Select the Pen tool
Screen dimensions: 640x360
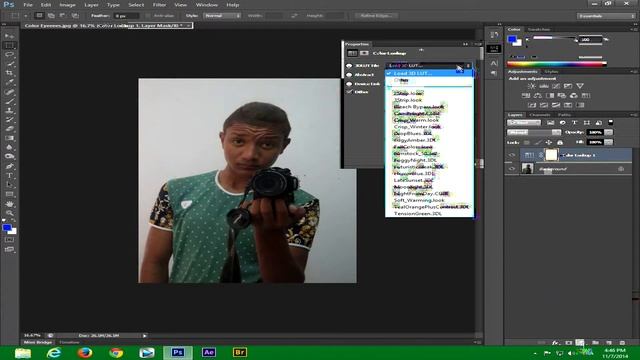[x=9, y=166]
